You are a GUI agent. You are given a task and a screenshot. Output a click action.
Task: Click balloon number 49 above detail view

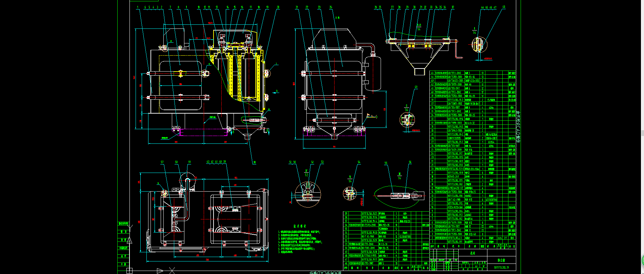pyautogui.click(x=416, y=87)
